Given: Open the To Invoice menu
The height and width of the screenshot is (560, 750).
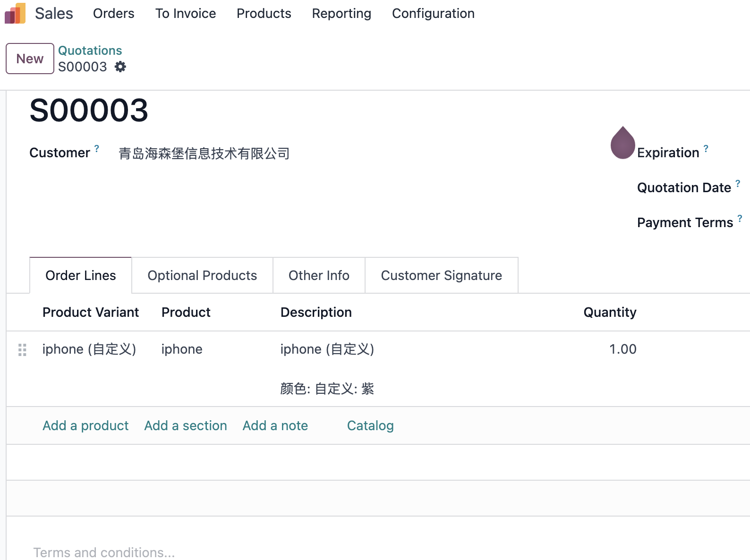Looking at the screenshot, I should point(186,13).
